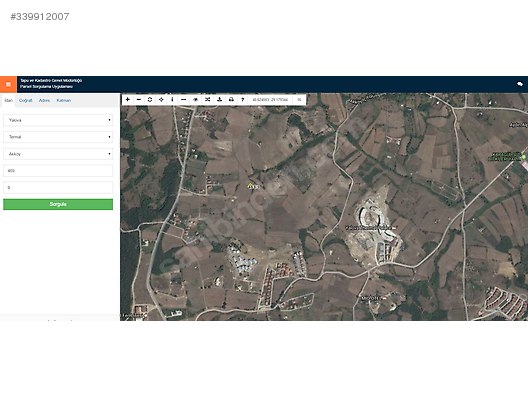Expand the Yalova province dropdown

[58, 120]
